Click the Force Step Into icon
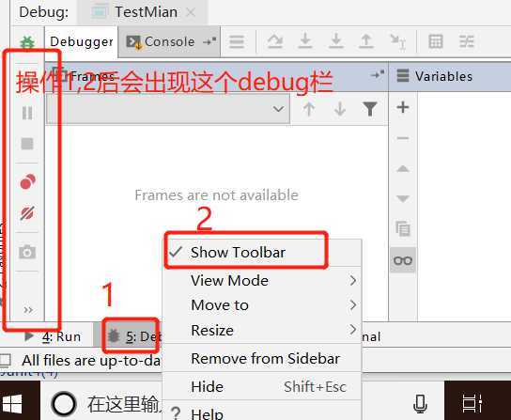Screen dimensions: 511x420 pyautogui.click(x=336, y=41)
